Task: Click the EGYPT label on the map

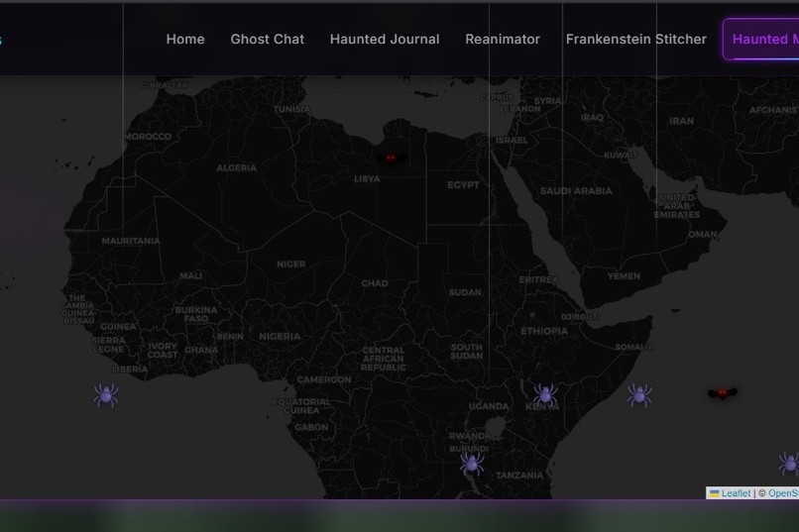Action: coord(463,185)
